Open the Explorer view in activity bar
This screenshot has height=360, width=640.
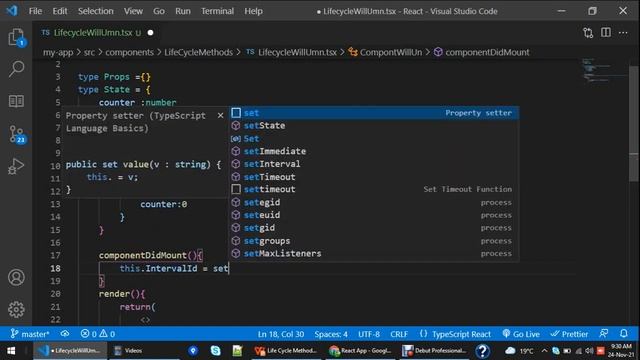16,37
